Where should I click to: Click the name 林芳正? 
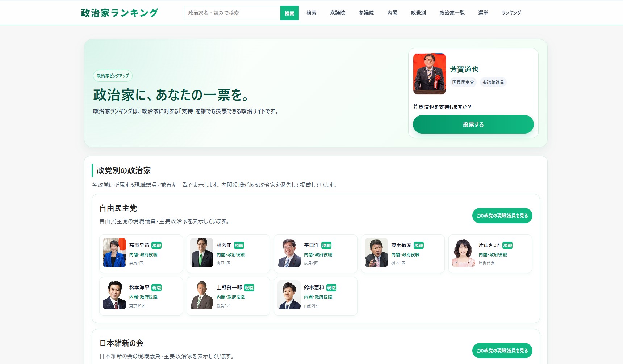click(x=224, y=245)
